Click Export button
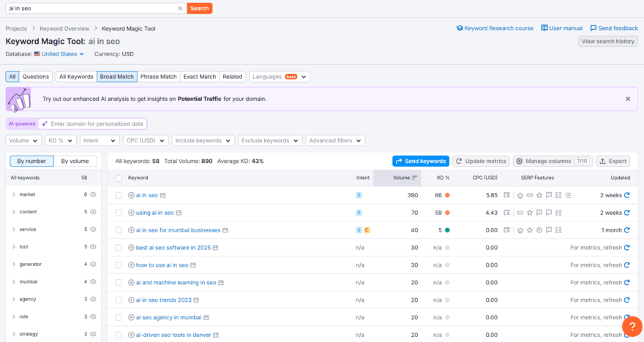 [613, 161]
